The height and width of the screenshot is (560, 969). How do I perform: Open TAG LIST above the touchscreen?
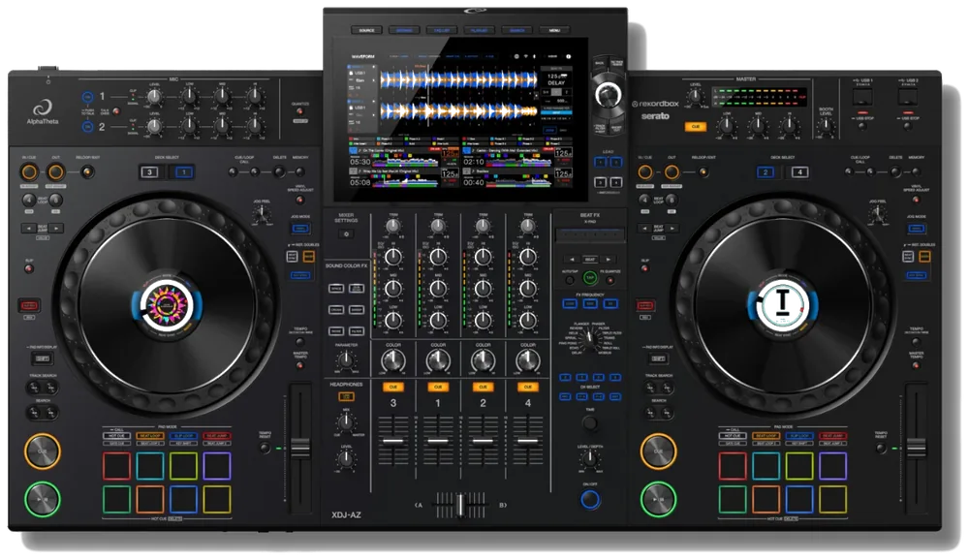click(442, 30)
